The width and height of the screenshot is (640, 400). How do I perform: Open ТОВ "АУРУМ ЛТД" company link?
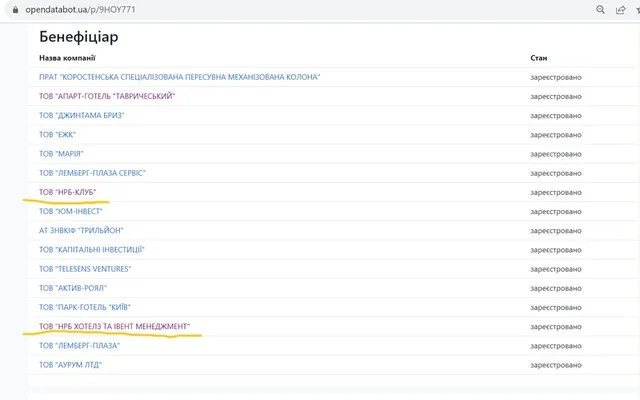71,364
